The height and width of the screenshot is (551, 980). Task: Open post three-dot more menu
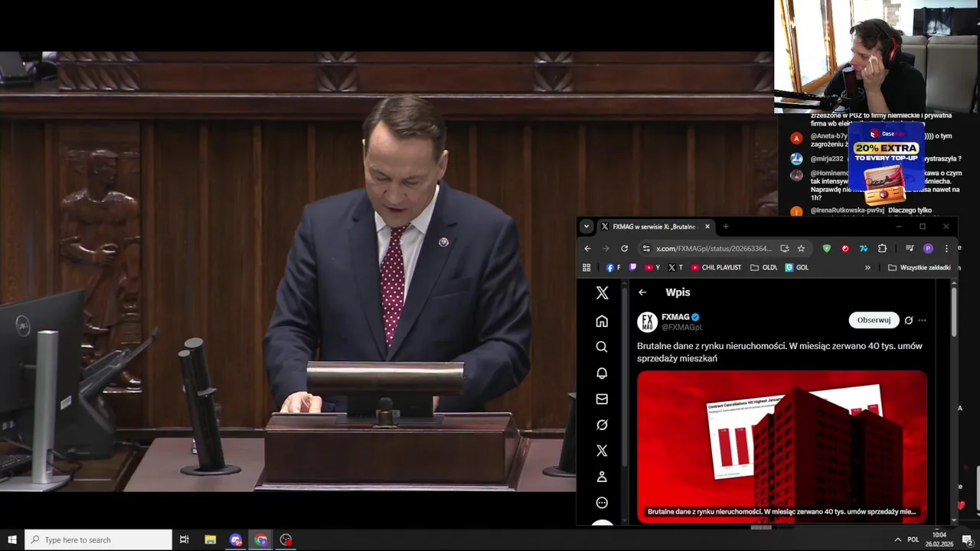[922, 320]
